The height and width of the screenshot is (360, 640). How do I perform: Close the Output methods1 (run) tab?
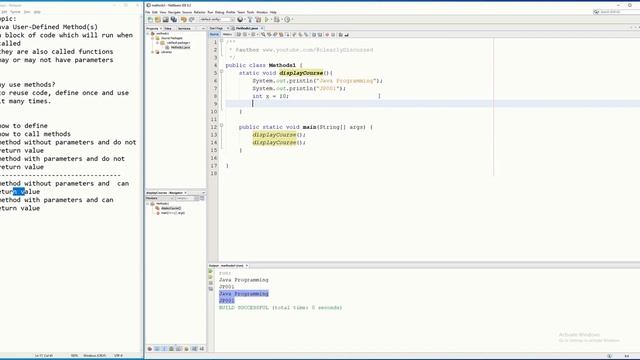click(247, 266)
